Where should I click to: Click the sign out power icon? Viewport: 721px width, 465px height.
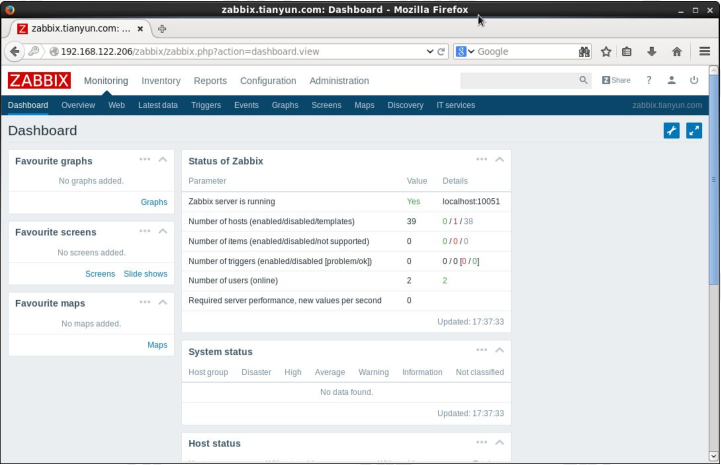[694, 80]
